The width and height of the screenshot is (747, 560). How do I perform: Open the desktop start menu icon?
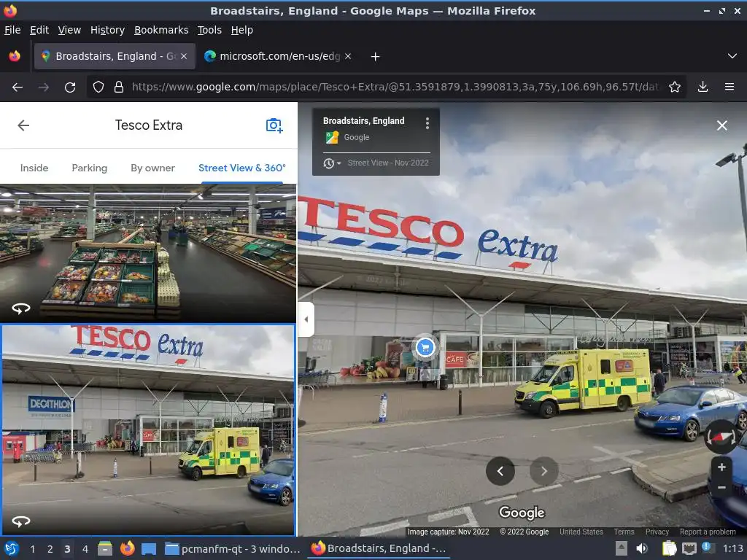[12, 548]
